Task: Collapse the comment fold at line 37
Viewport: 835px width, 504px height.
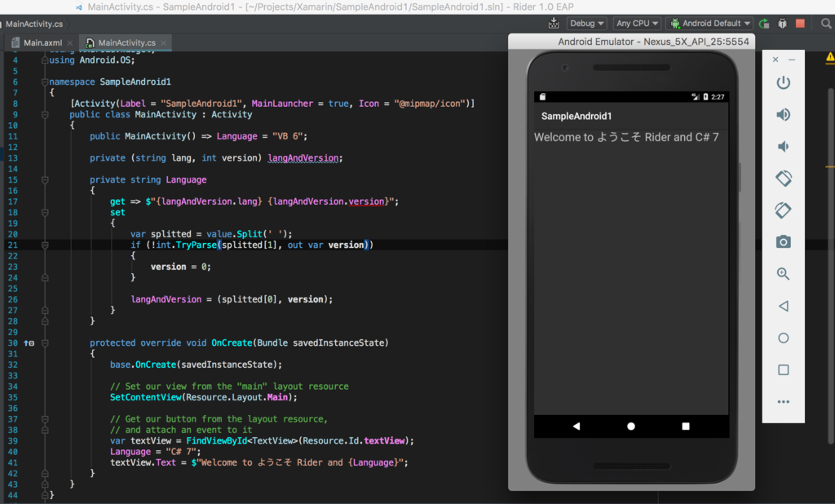Action: pos(45,419)
